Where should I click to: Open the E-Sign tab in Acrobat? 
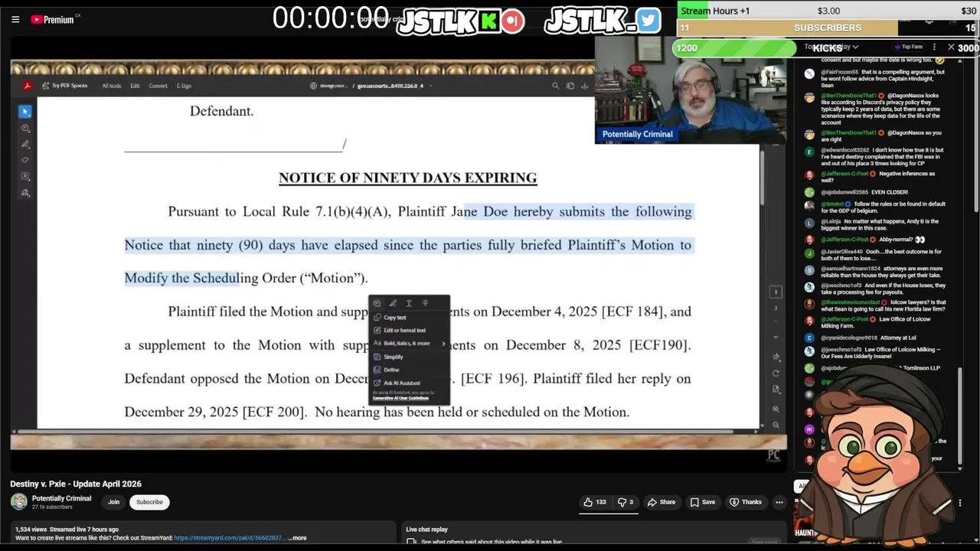tap(184, 86)
